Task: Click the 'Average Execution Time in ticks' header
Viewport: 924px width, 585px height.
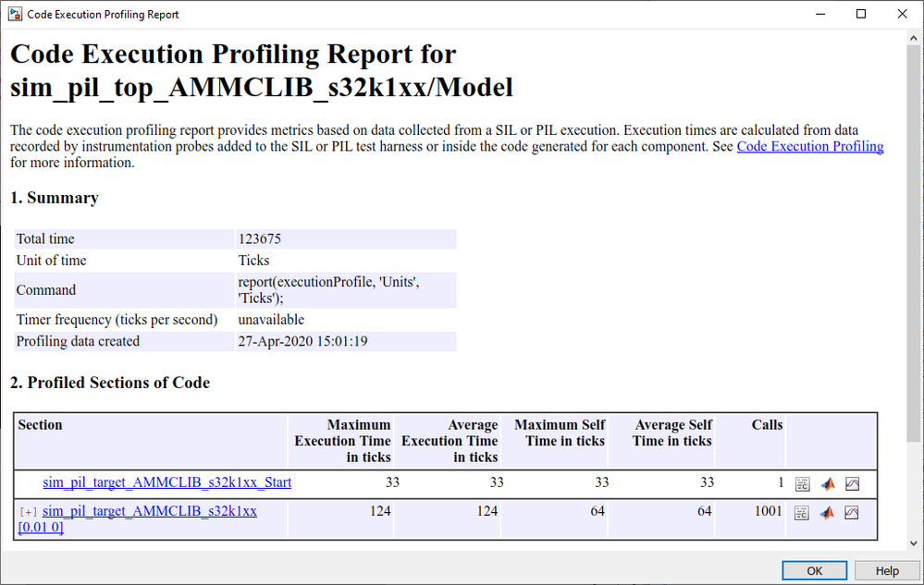Action: coord(450,441)
